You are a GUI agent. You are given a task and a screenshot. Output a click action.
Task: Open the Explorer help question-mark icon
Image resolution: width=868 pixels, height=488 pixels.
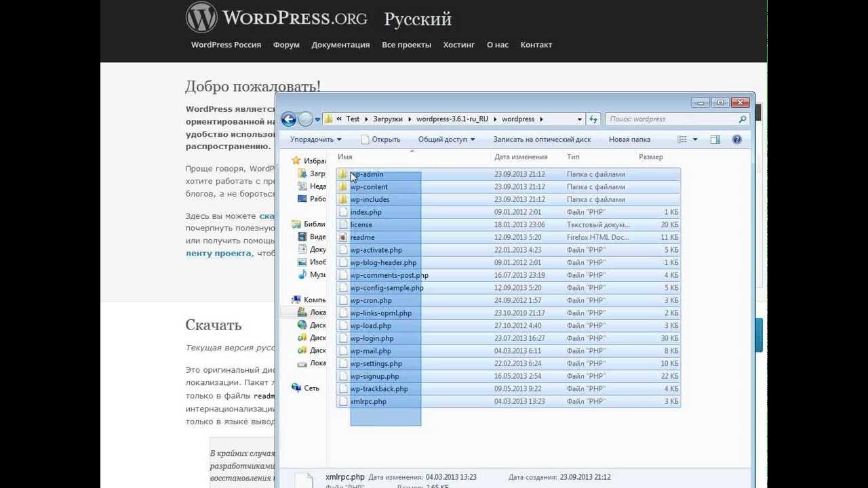pyautogui.click(x=737, y=140)
